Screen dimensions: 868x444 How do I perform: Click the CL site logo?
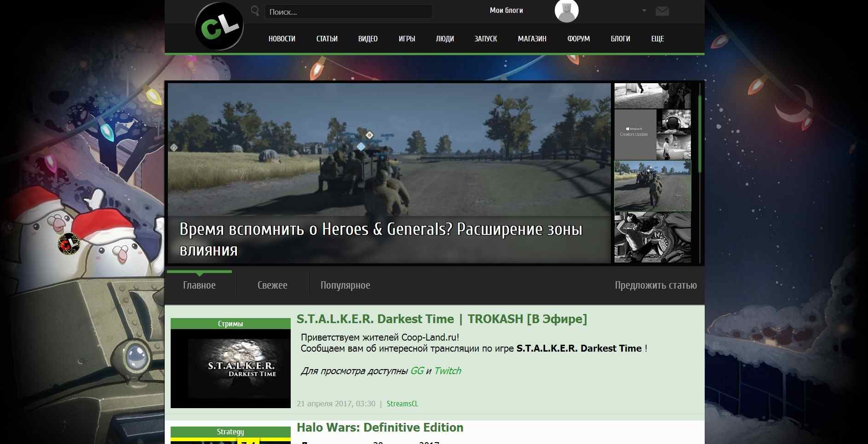click(x=219, y=26)
